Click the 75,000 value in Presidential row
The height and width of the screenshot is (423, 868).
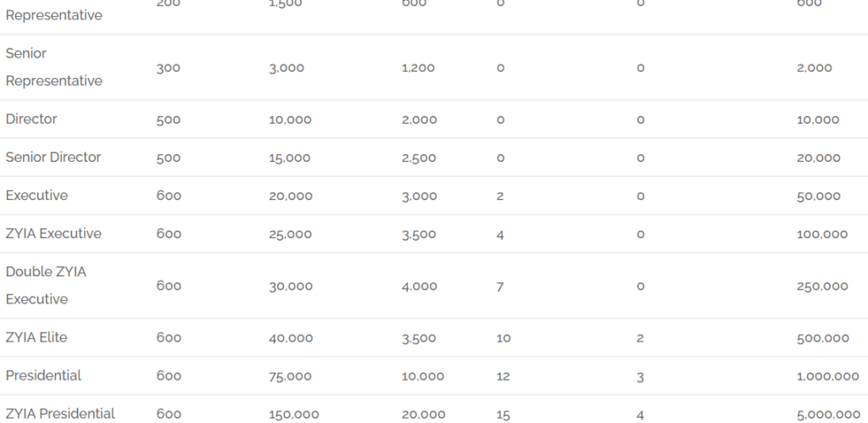290,376
